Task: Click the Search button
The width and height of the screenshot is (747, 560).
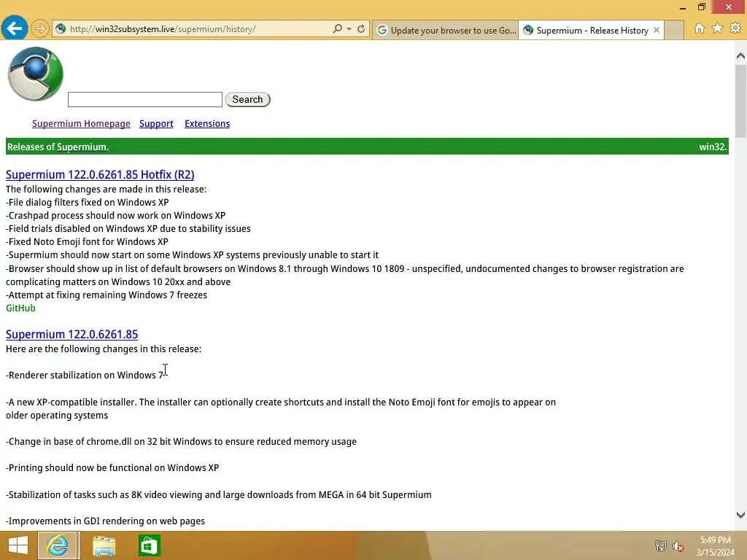Action: point(248,99)
